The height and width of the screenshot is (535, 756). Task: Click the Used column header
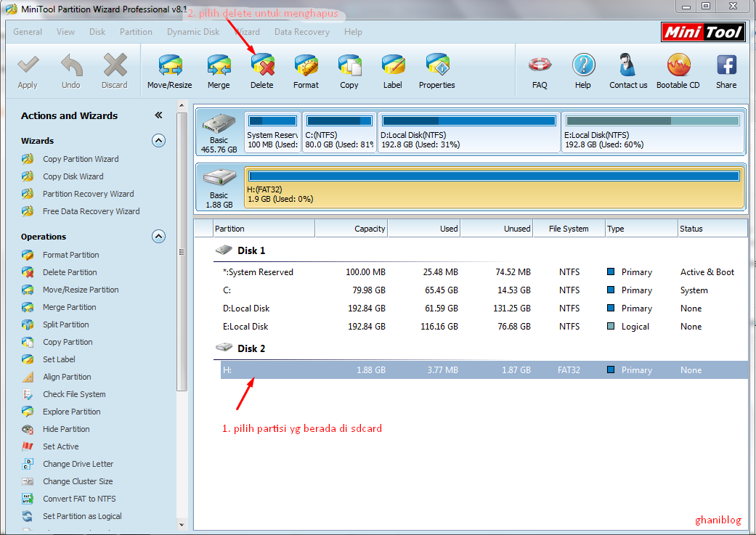click(x=424, y=229)
